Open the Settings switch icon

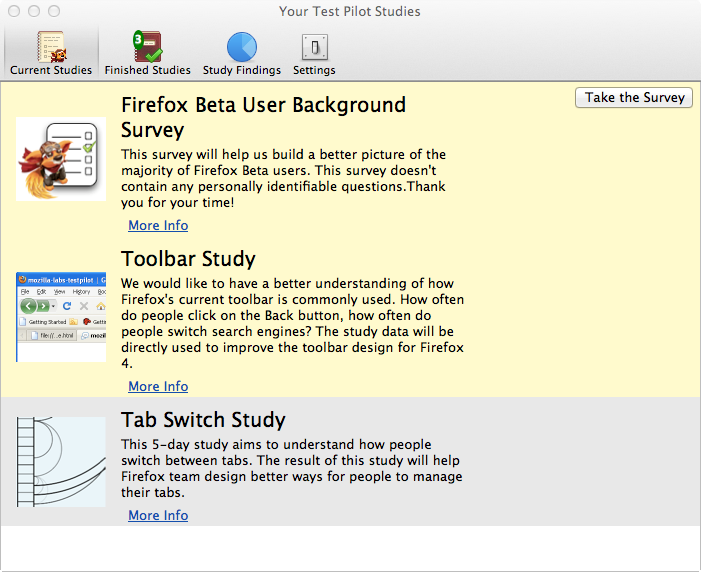(315, 47)
